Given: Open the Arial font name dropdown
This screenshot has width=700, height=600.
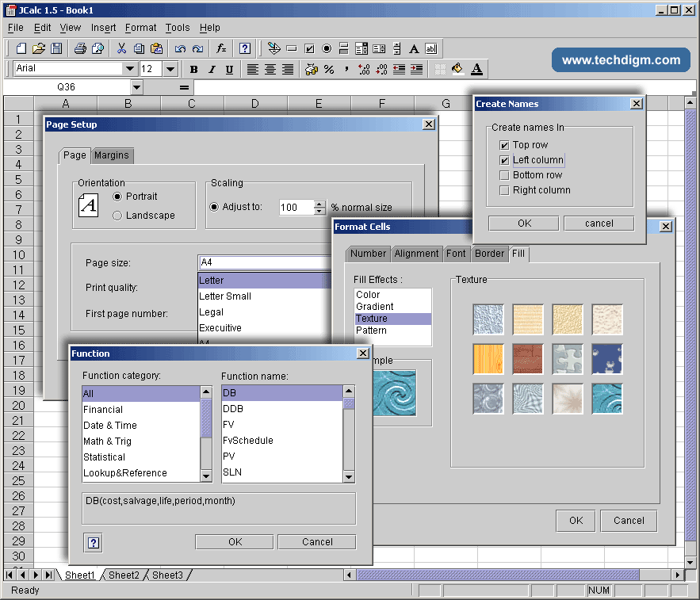Looking at the screenshot, I should (130, 69).
